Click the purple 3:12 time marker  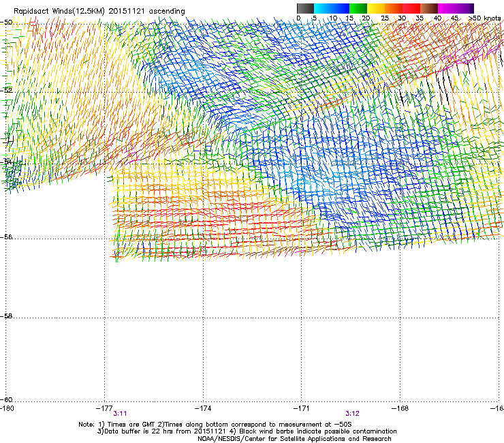coord(352,414)
